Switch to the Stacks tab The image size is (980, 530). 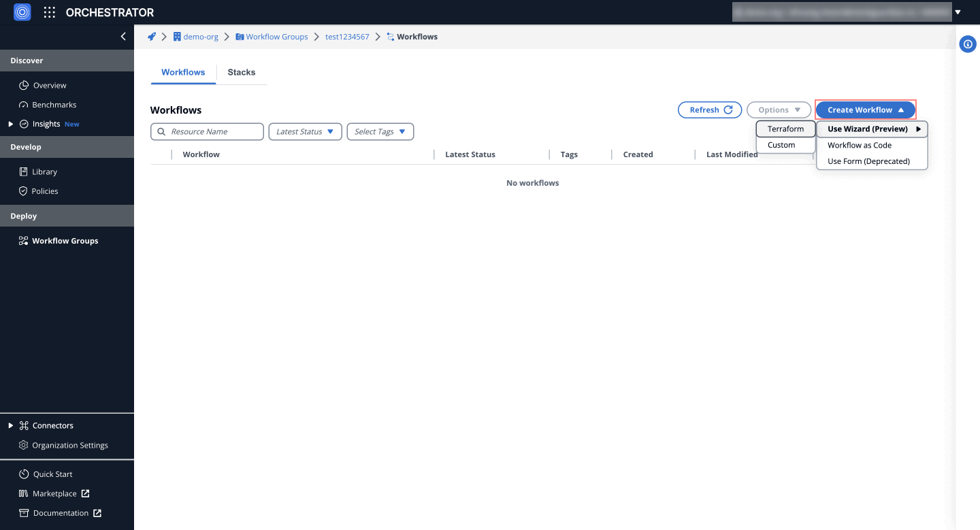241,72
